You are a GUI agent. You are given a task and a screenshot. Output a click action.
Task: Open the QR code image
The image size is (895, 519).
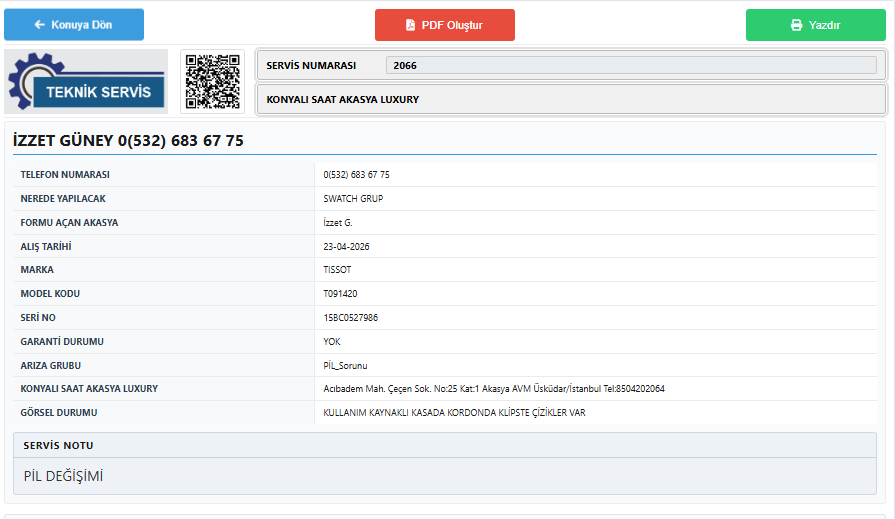(x=212, y=81)
